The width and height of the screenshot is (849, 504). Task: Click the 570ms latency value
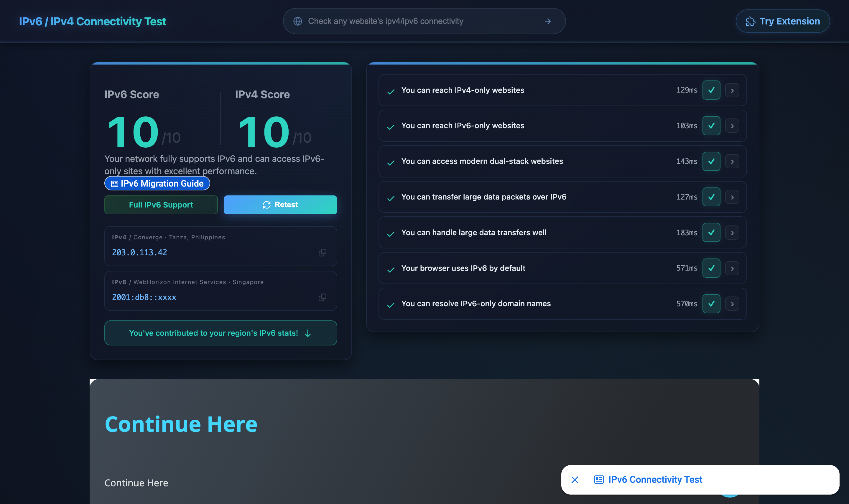(x=687, y=304)
